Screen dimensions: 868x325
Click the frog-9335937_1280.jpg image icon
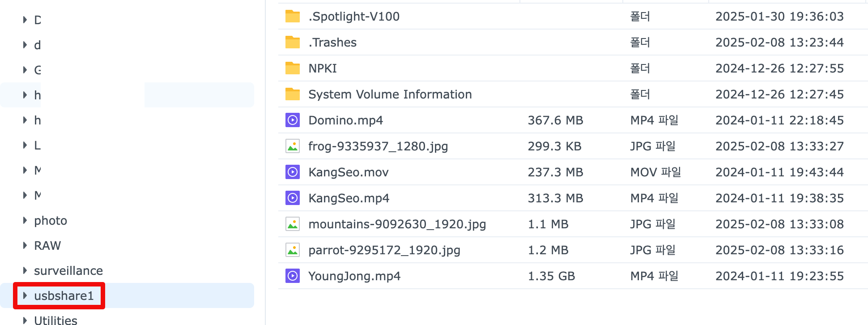coord(293,146)
